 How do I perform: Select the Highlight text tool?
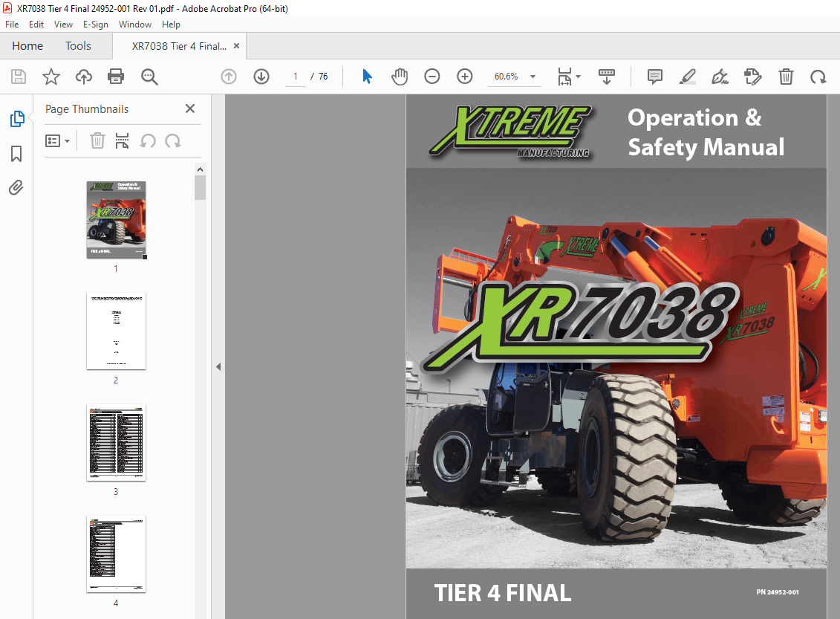tap(688, 77)
